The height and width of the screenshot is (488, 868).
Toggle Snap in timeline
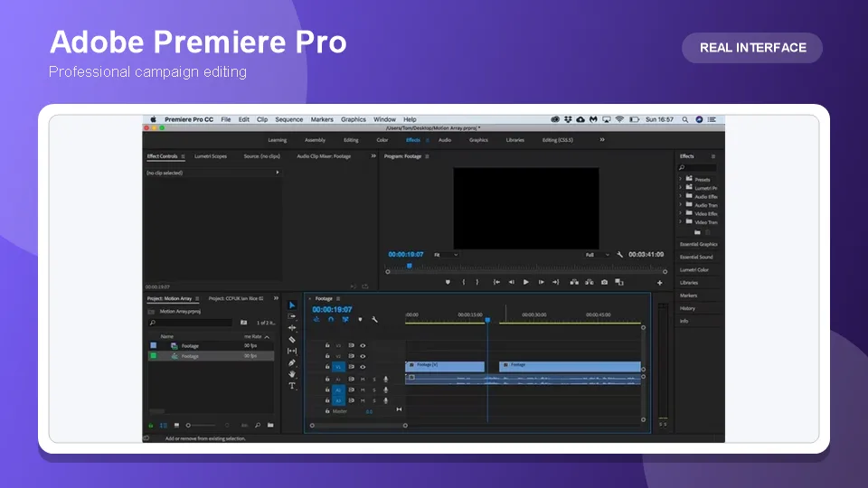pyautogui.click(x=331, y=319)
